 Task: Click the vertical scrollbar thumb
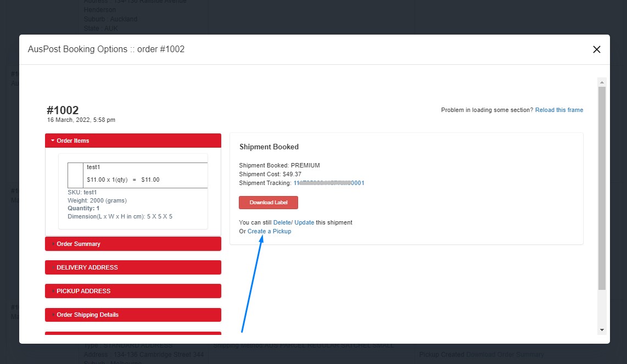[x=602, y=188]
